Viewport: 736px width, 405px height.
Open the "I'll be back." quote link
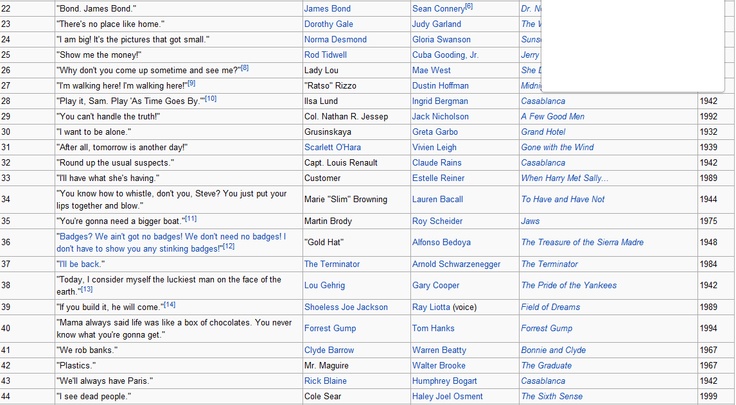click(x=80, y=264)
